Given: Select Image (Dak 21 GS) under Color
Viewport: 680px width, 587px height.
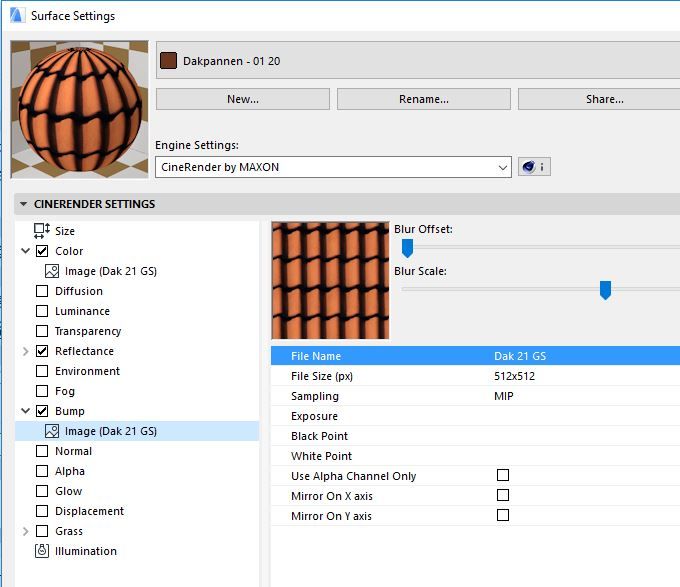Looking at the screenshot, I should (x=110, y=271).
